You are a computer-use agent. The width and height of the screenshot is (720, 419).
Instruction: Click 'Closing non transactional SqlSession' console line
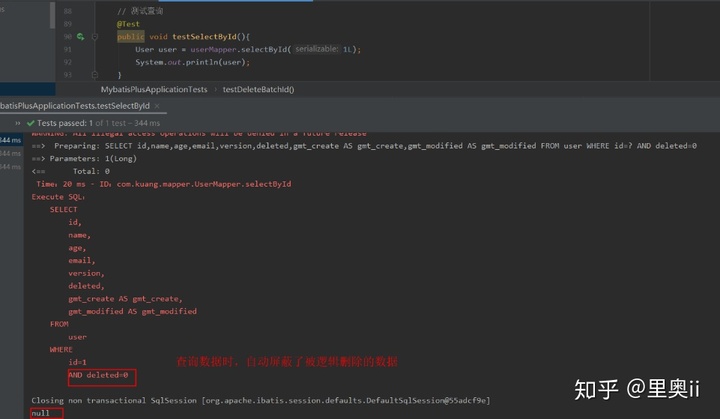(261, 401)
